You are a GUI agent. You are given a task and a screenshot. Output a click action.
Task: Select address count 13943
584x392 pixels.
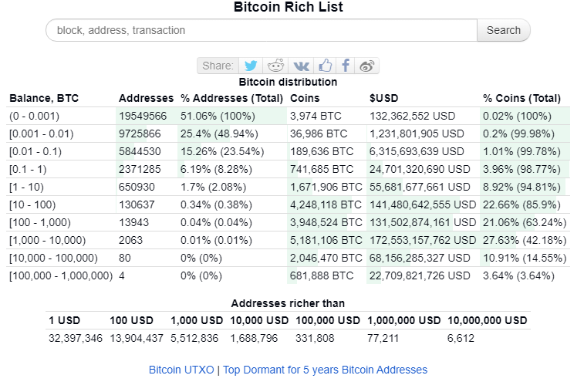133,222
